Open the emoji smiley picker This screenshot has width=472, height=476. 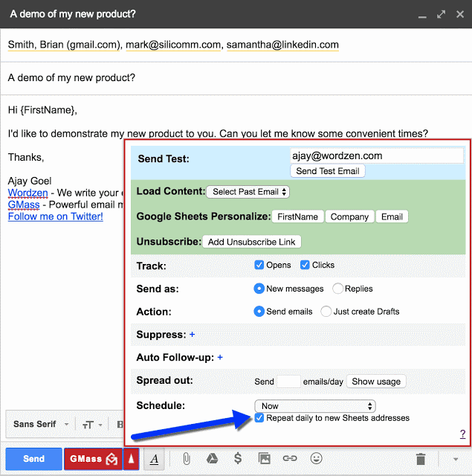coord(316,458)
